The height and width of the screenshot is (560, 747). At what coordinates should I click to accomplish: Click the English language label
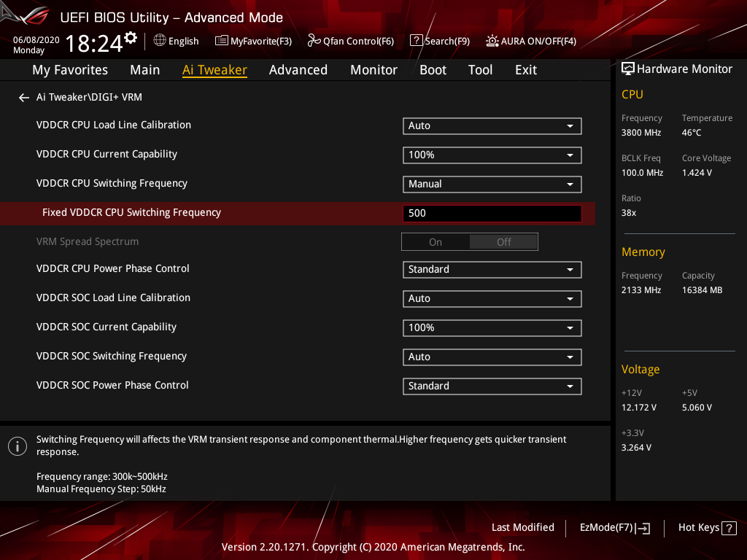pyautogui.click(x=183, y=42)
